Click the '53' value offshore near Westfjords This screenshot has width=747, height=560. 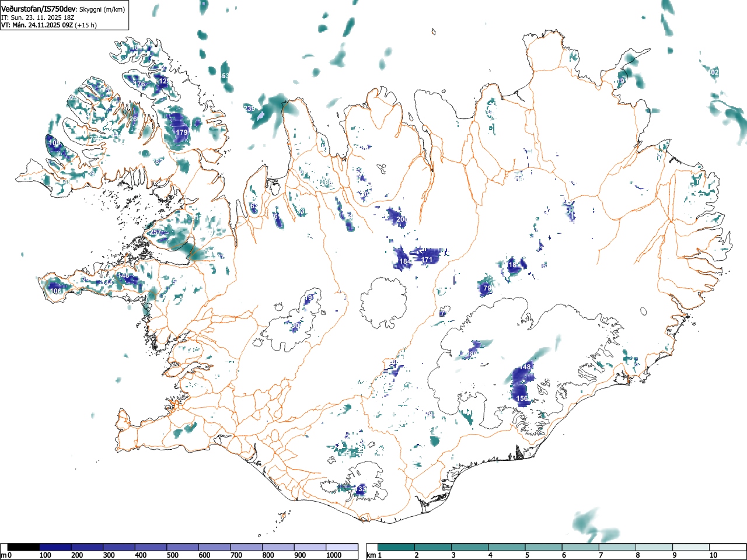(225, 76)
